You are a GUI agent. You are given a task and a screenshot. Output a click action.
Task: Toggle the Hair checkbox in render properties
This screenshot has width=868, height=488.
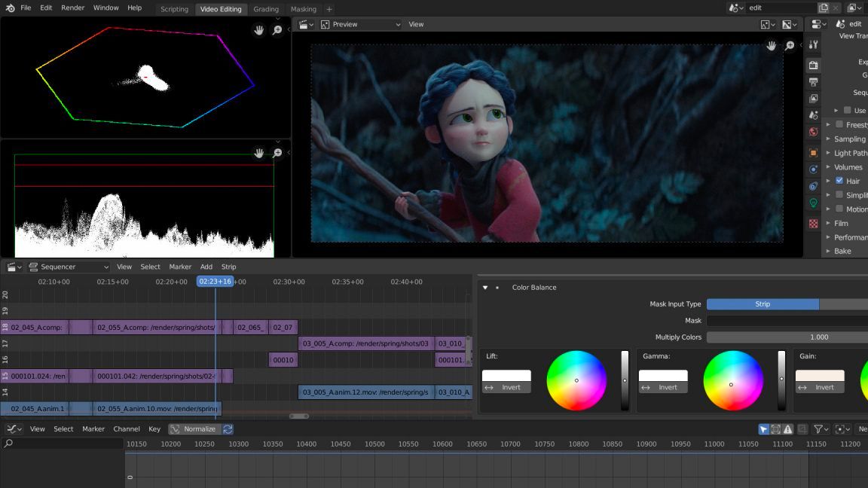point(839,181)
